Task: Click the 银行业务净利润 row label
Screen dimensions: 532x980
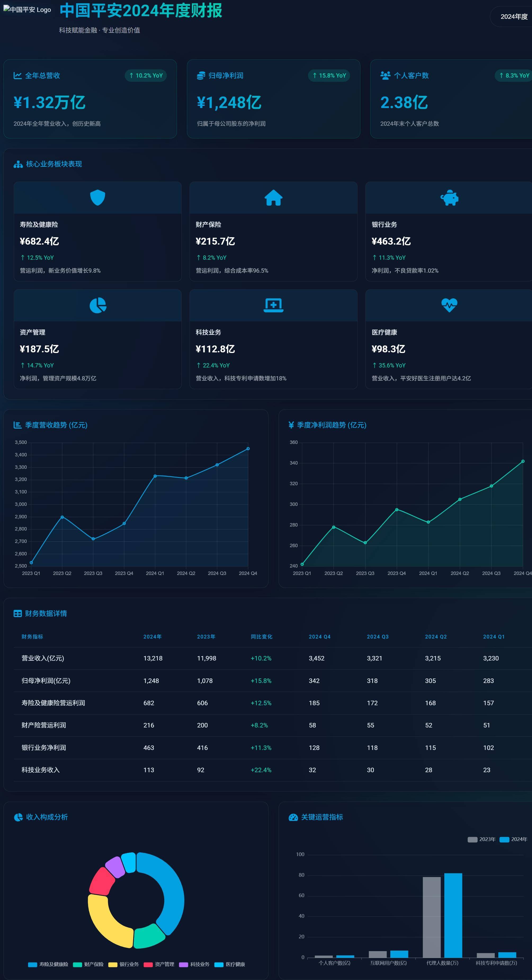Action: (x=44, y=748)
